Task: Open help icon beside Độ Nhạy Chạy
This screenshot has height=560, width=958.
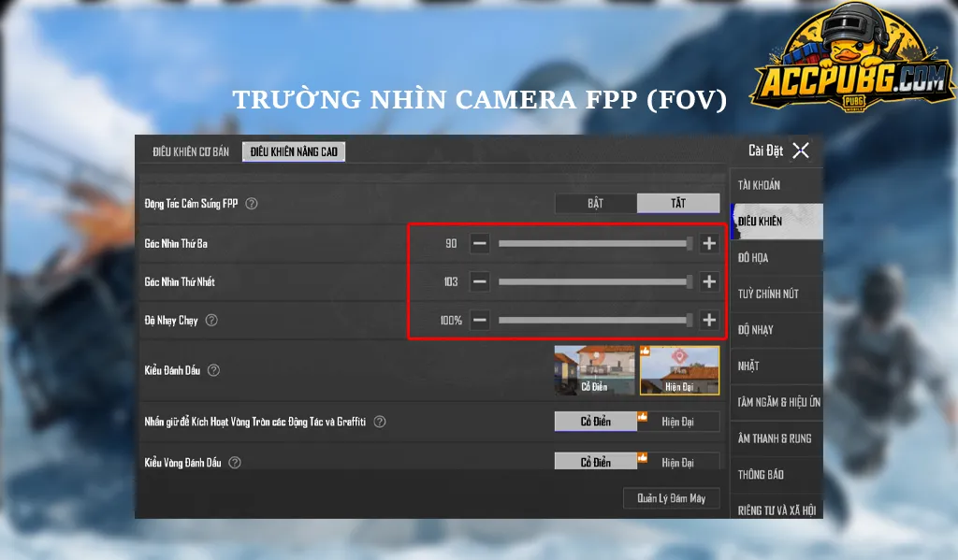Action: pos(211,320)
